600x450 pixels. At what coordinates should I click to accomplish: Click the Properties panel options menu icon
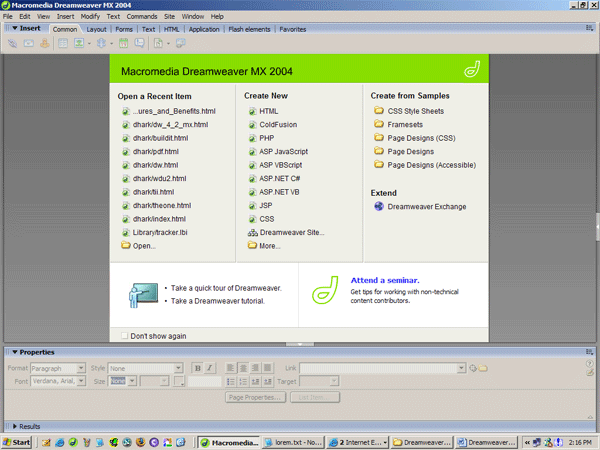point(590,352)
